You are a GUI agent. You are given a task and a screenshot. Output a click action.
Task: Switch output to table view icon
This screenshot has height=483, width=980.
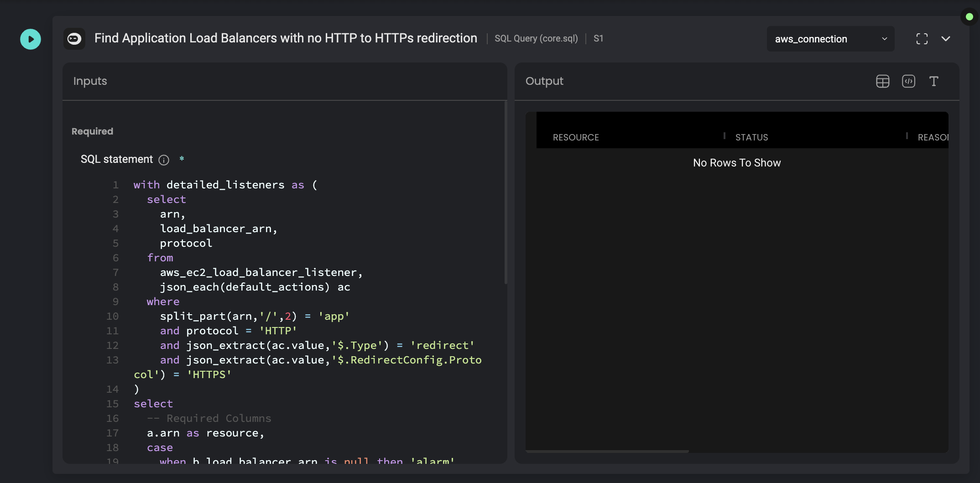(x=883, y=81)
